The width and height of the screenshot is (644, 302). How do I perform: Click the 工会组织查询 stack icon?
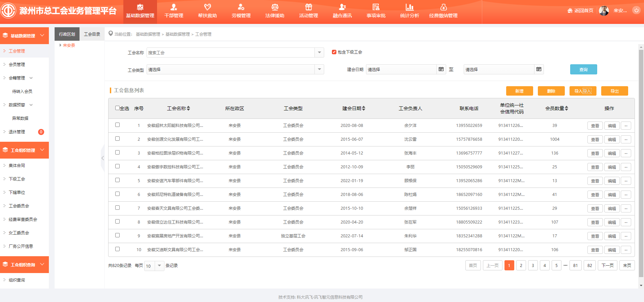(x=5, y=264)
